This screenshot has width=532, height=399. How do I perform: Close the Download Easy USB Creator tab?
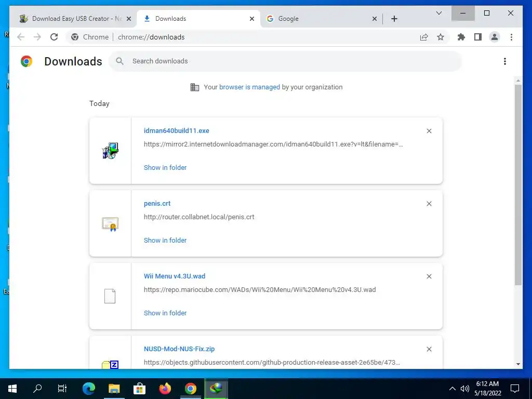pyautogui.click(x=129, y=19)
